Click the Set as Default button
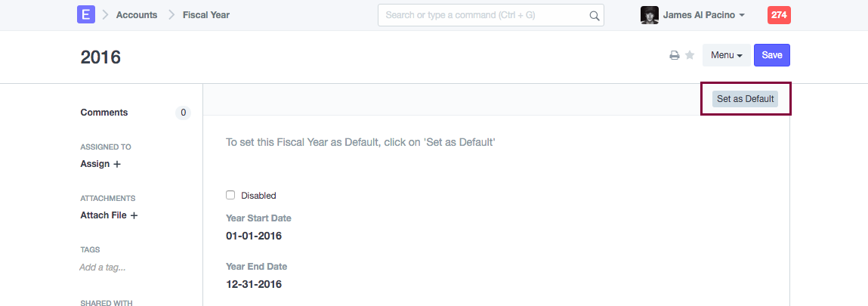The width and height of the screenshot is (868, 306). pos(745,99)
